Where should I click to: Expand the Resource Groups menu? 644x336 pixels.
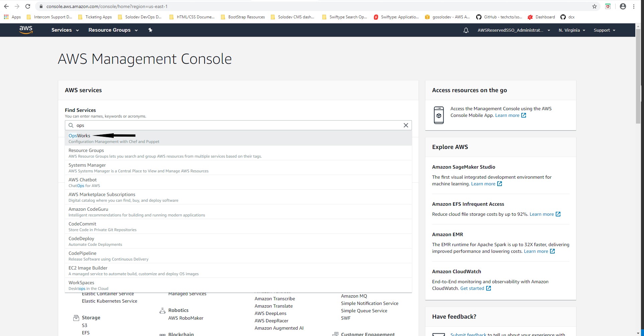[113, 30]
